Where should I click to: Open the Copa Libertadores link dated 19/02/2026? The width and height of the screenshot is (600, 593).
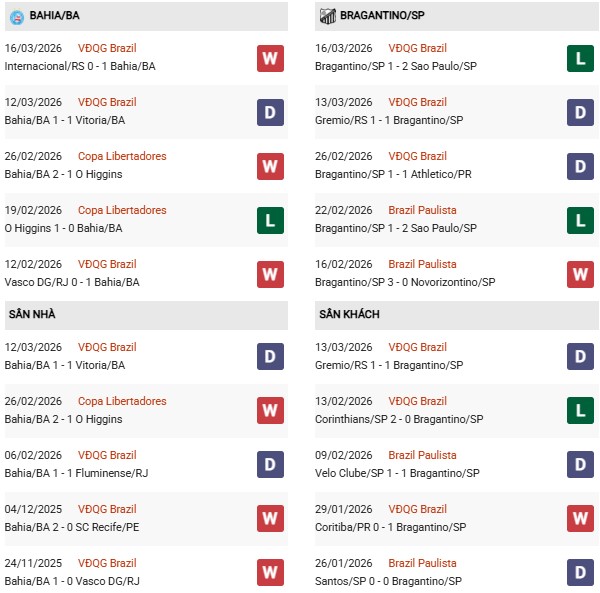[x=122, y=210]
